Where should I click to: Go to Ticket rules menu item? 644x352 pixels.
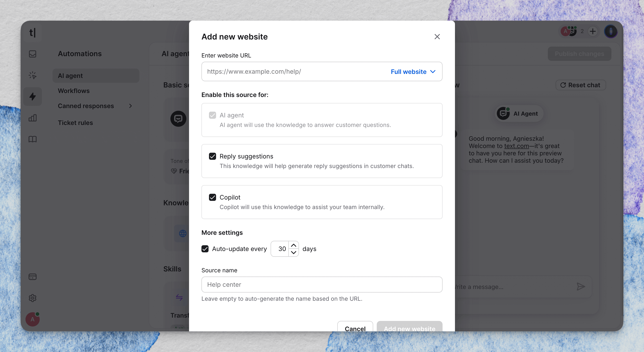pyautogui.click(x=75, y=123)
